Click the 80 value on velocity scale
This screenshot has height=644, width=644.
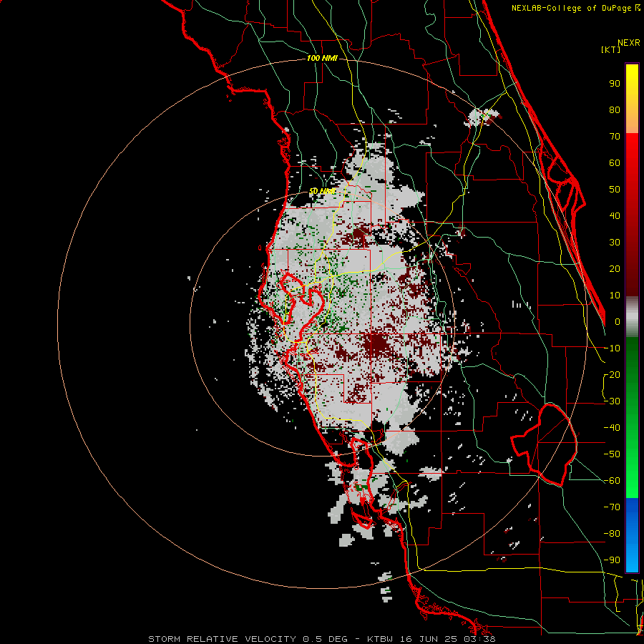(x=615, y=109)
